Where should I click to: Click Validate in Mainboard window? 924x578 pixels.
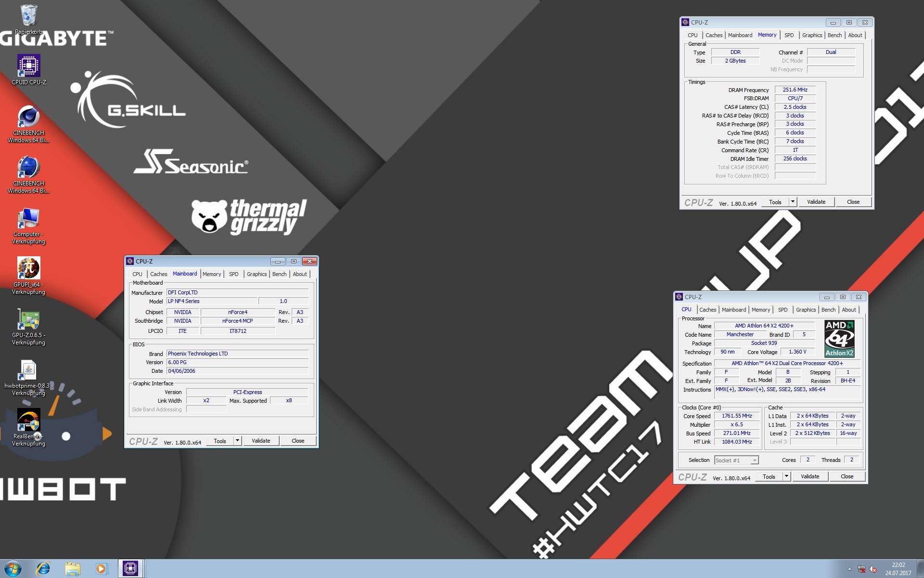pos(261,441)
